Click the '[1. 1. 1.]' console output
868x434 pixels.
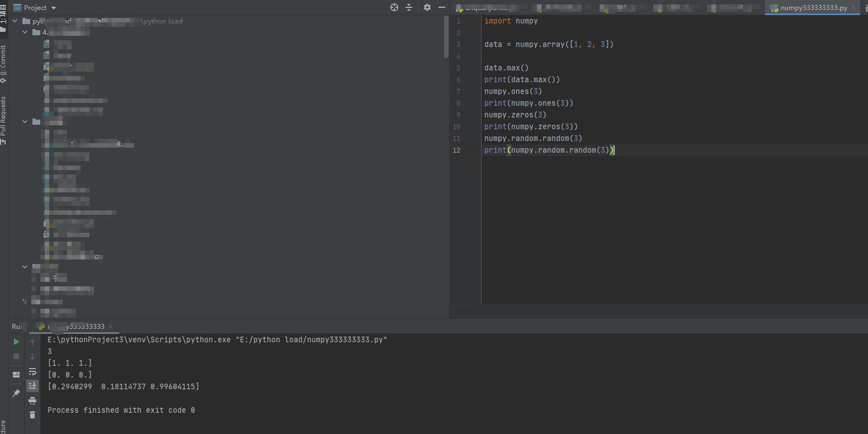tap(70, 363)
